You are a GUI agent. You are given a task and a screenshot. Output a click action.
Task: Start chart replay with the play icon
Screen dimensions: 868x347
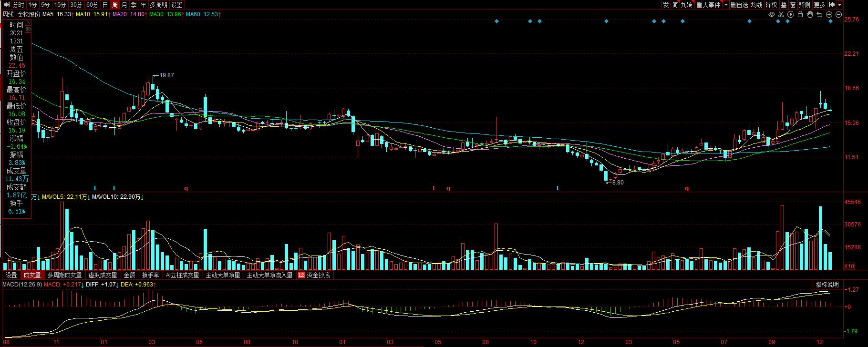(x=791, y=14)
